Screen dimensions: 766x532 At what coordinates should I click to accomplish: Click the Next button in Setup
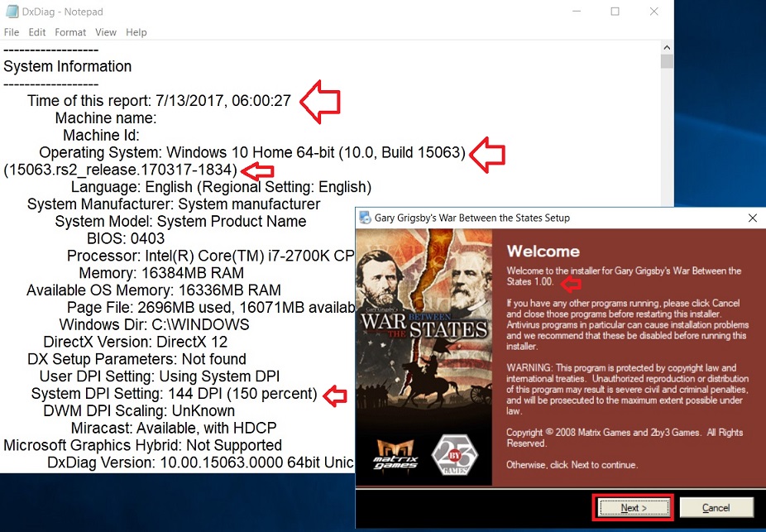pos(633,507)
